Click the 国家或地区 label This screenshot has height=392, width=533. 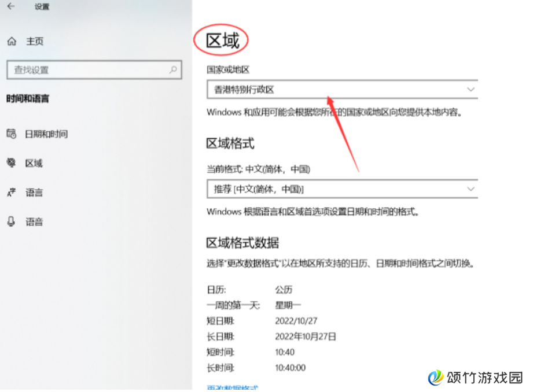(228, 69)
